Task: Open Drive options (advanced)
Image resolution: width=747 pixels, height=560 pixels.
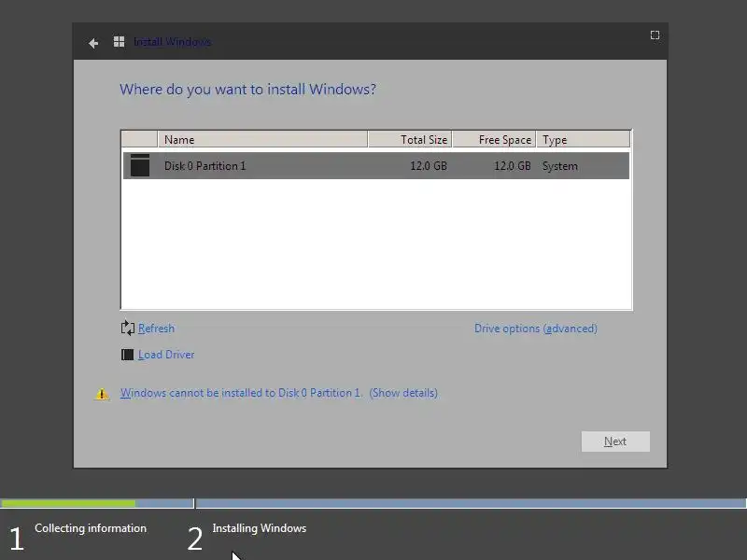Action: click(x=535, y=329)
